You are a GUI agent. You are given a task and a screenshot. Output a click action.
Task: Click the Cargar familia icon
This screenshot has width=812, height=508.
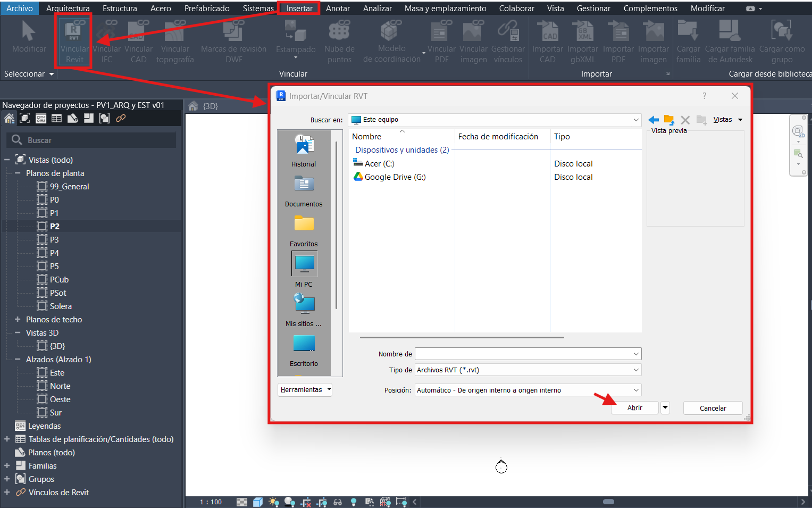[x=688, y=40]
